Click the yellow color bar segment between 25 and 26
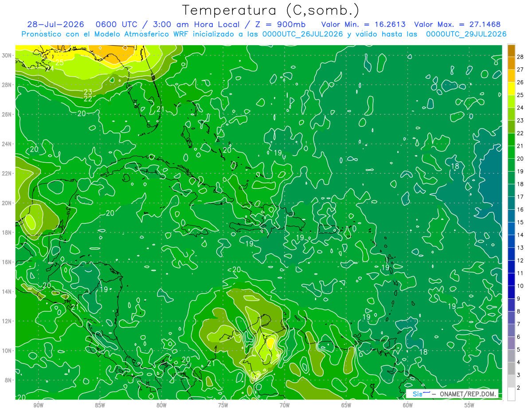Screen dimensions: 532x411 point(511,88)
